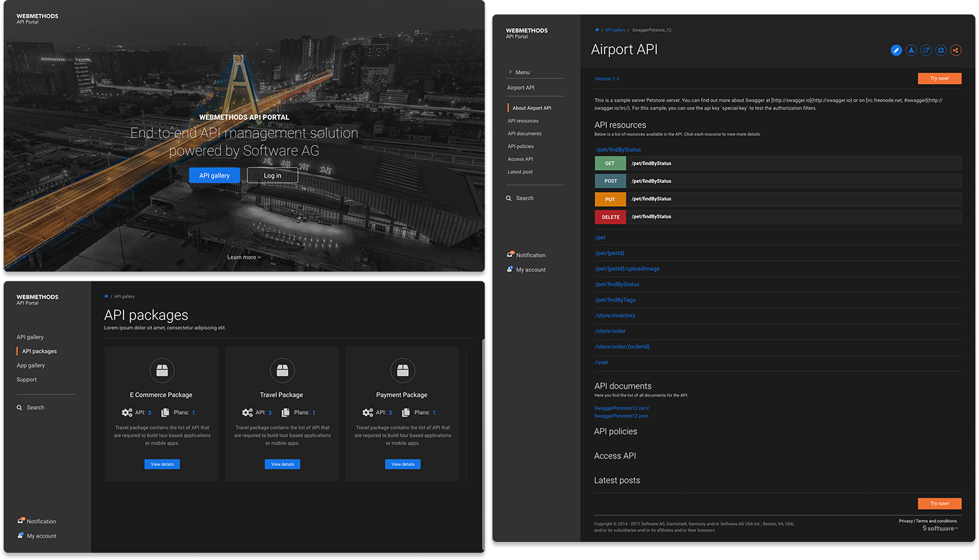Click the Plans document icon in Travel Package

285,412
